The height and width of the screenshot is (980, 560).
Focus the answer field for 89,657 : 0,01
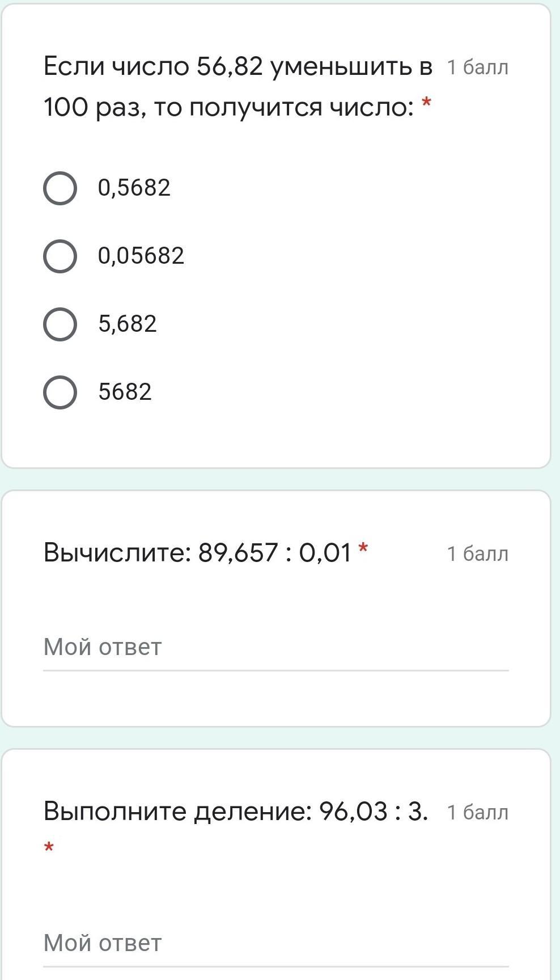[x=275, y=647]
